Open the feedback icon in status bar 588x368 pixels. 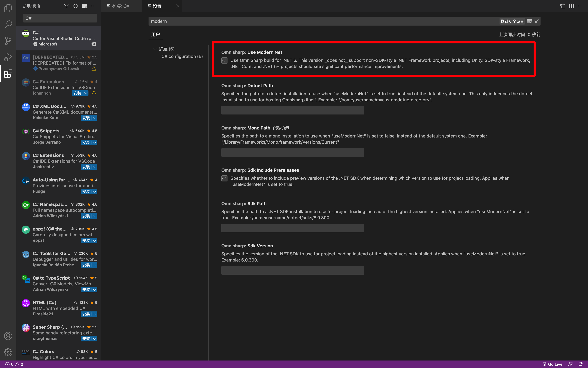coord(570,364)
